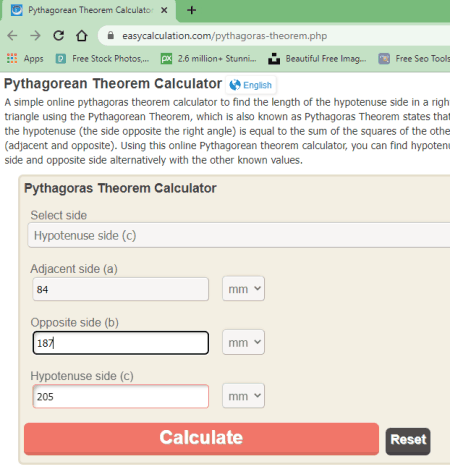
Task: Open Free Stock Photos bookmark
Action: [102, 59]
